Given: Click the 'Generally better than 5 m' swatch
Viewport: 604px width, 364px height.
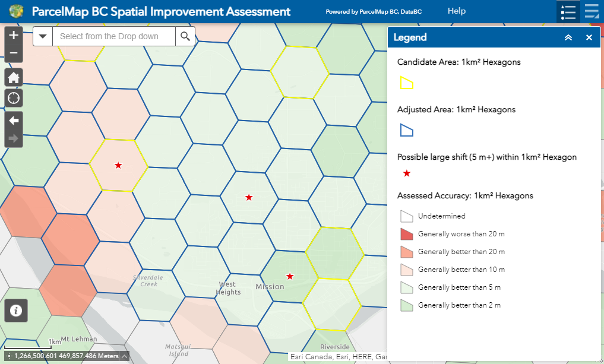Looking at the screenshot, I should pos(407,287).
